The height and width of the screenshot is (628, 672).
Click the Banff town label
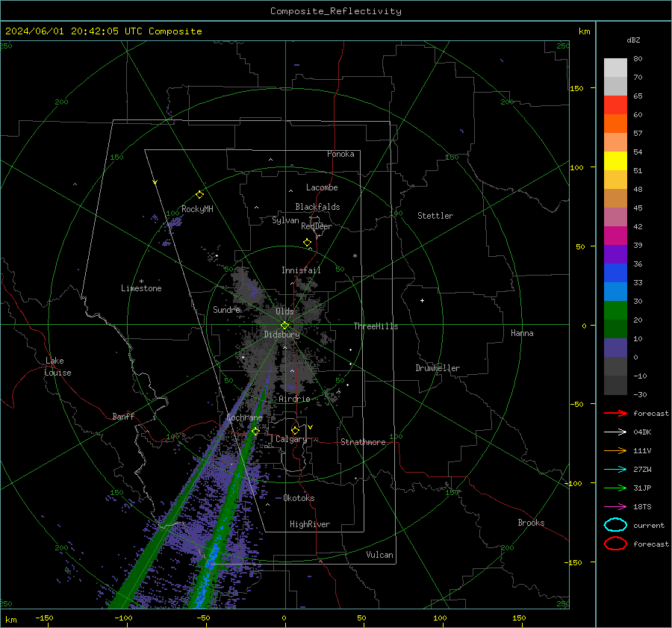coord(123,417)
